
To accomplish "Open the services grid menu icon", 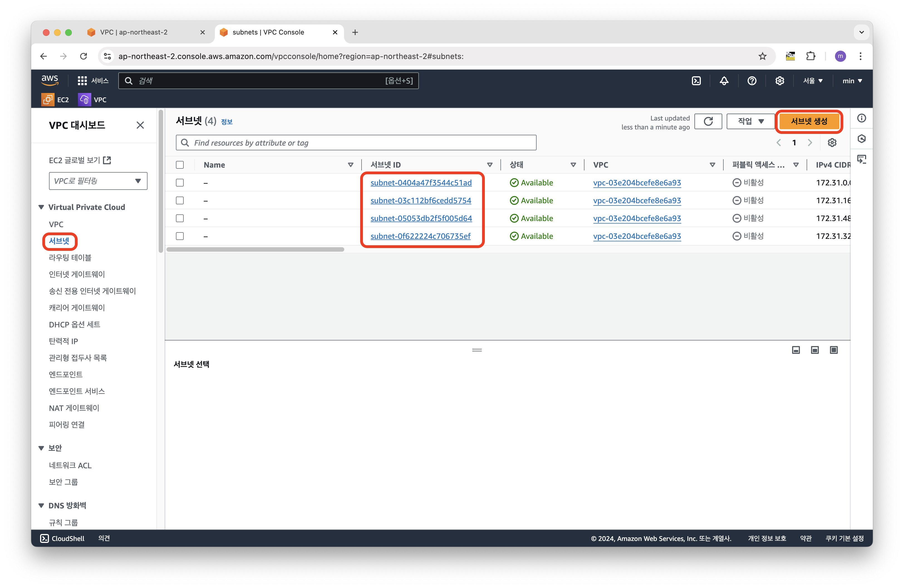I will (82, 80).
